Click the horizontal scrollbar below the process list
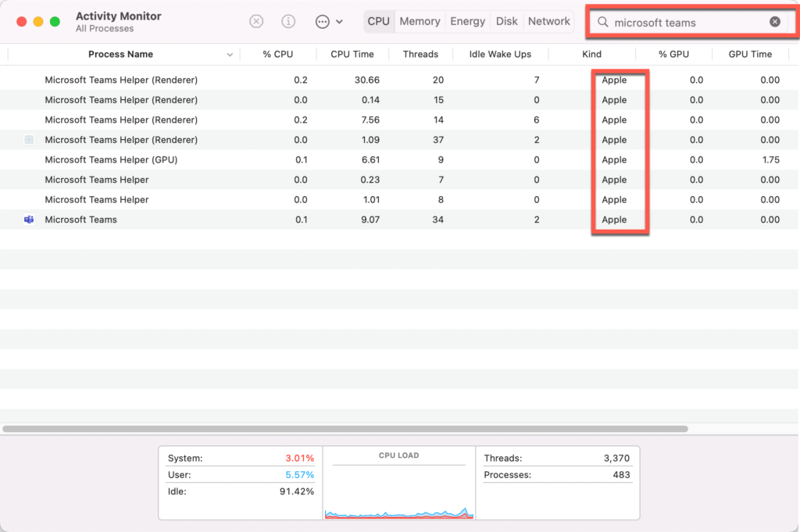This screenshot has width=800, height=532. (345, 428)
